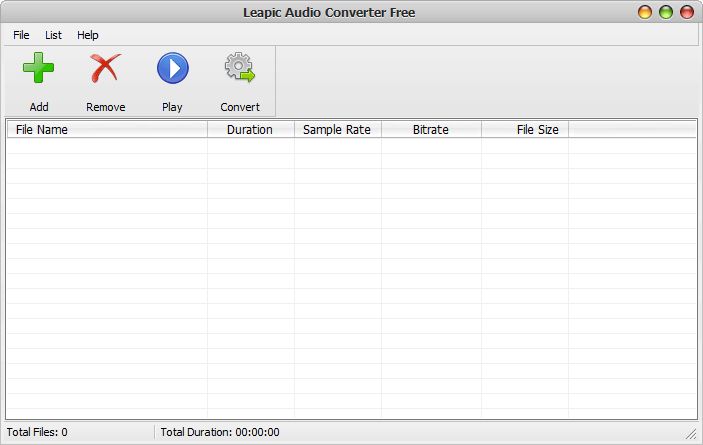Click the green maximize window button
The image size is (703, 445).
(x=666, y=12)
